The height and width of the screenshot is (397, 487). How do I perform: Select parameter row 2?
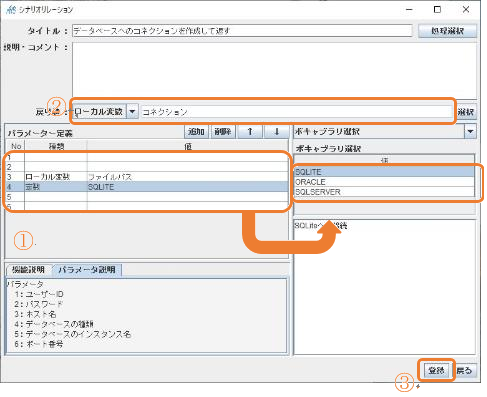147,167
